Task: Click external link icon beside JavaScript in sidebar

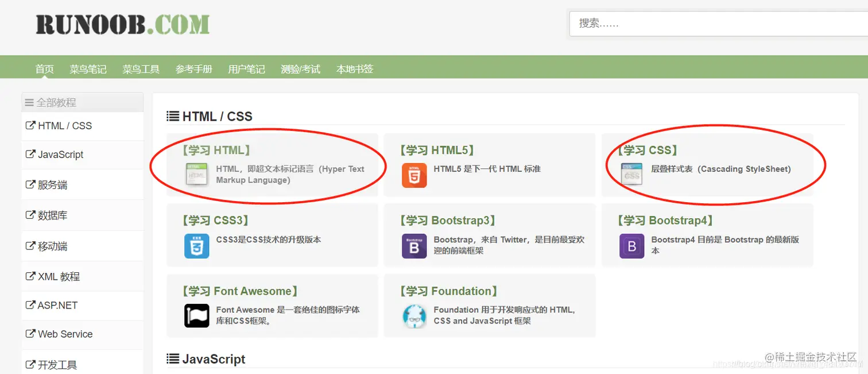Action: [x=30, y=154]
